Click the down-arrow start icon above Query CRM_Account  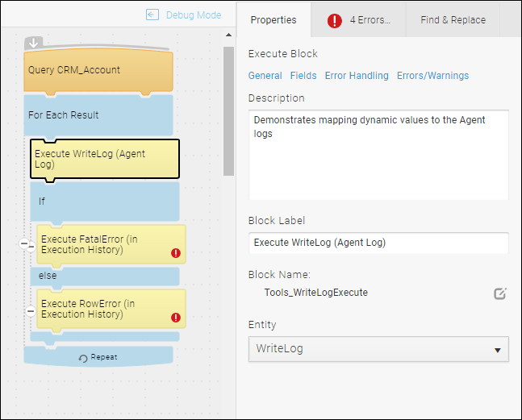click(34, 44)
